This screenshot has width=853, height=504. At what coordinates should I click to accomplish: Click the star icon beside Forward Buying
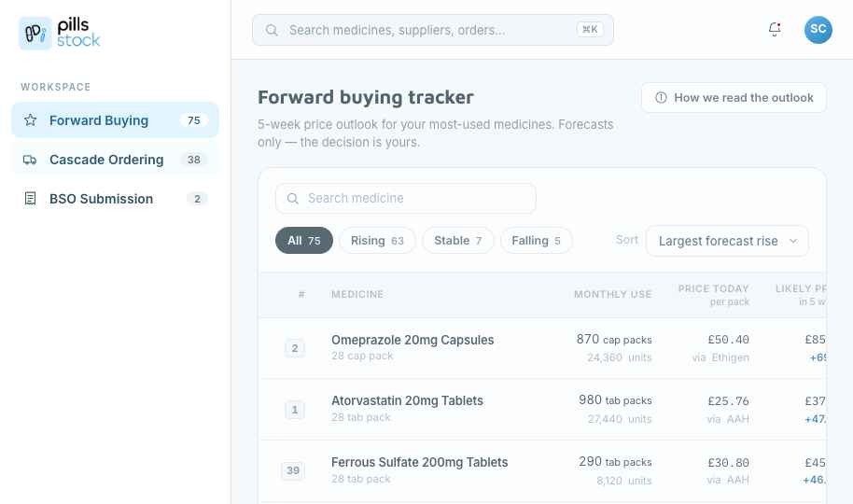click(x=31, y=119)
